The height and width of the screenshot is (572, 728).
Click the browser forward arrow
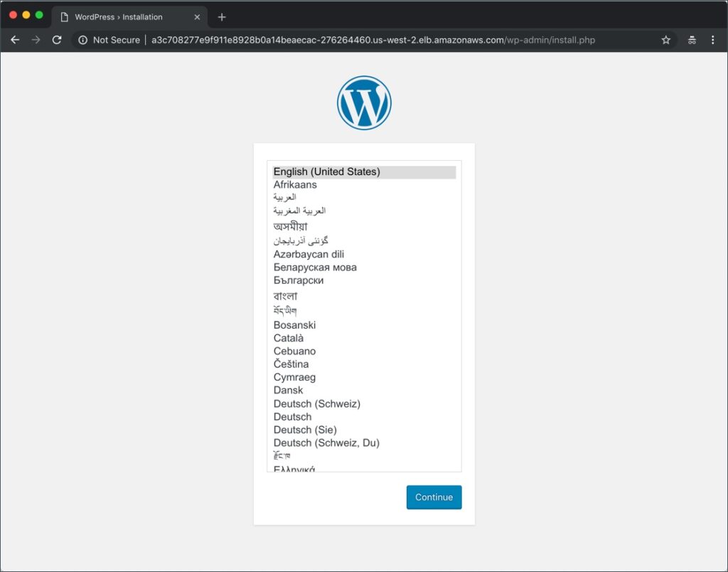pyautogui.click(x=36, y=40)
